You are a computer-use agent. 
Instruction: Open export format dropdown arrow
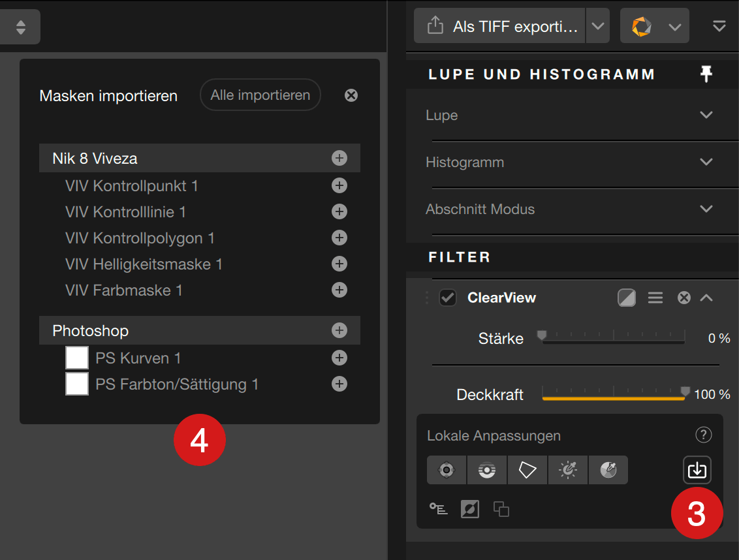coord(597,26)
